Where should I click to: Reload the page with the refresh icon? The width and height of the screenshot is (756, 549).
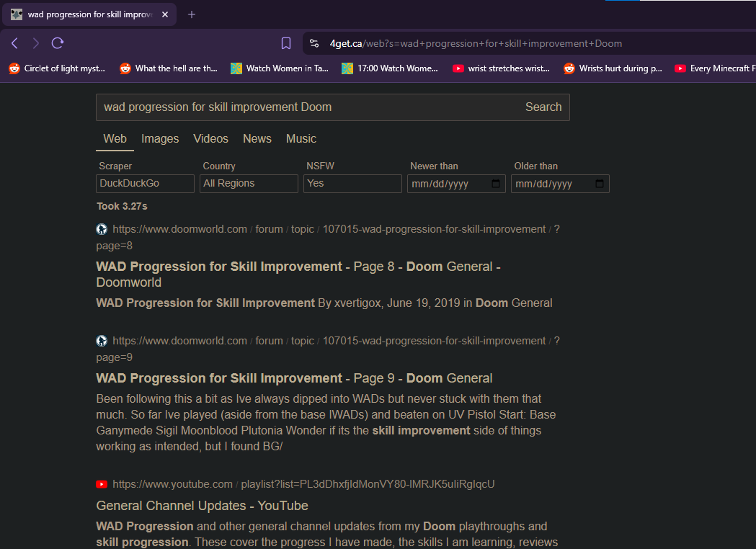pyautogui.click(x=58, y=43)
